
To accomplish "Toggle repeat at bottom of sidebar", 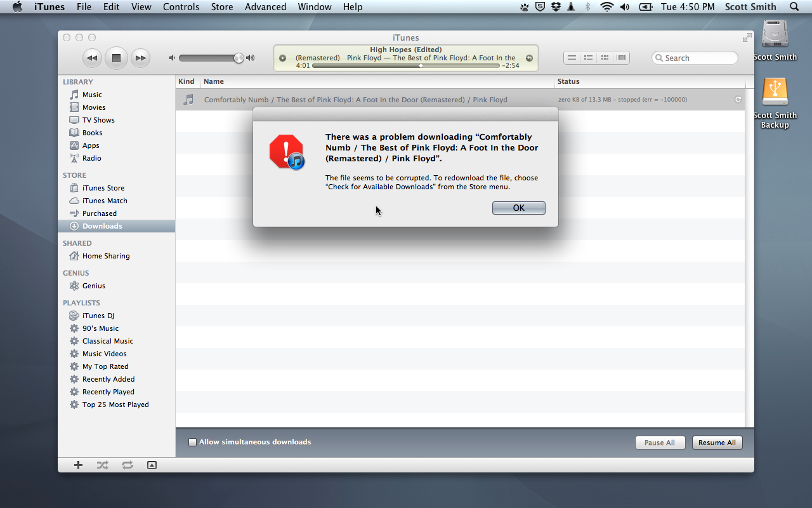I will point(128,465).
